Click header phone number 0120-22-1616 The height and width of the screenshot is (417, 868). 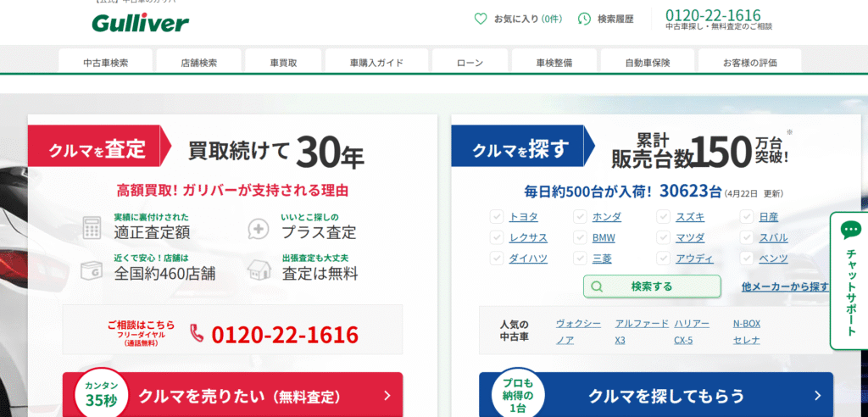click(x=713, y=15)
